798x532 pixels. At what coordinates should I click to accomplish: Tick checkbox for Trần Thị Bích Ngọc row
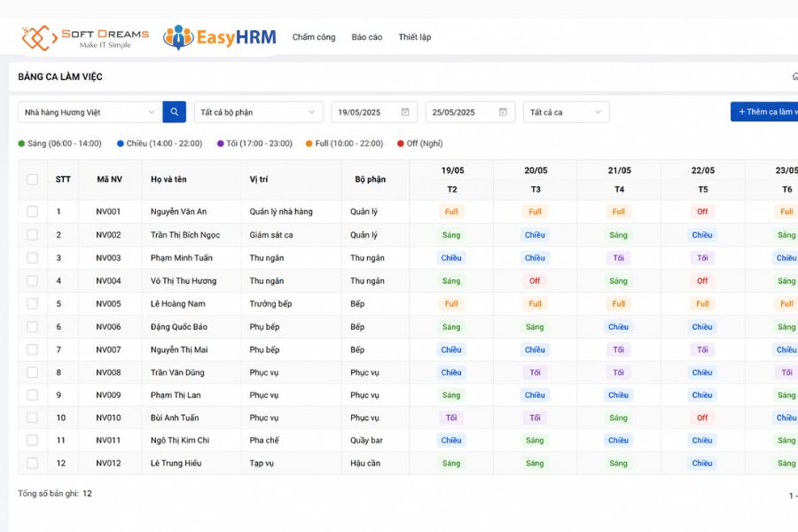[x=32, y=235]
